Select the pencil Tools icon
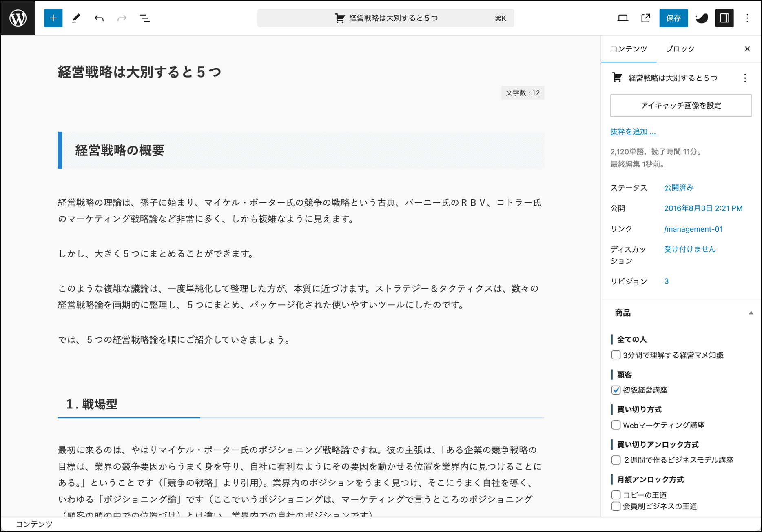The width and height of the screenshot is (762, 532). coord(76,18)
